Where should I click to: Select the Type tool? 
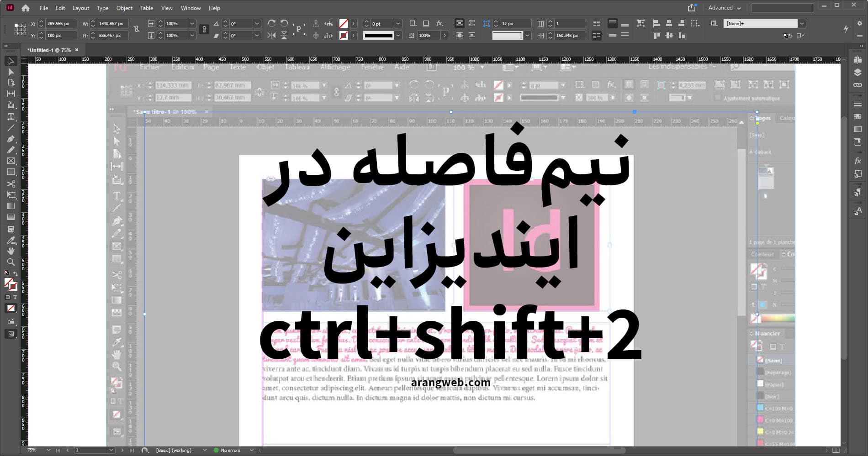(x=11, y=116)
